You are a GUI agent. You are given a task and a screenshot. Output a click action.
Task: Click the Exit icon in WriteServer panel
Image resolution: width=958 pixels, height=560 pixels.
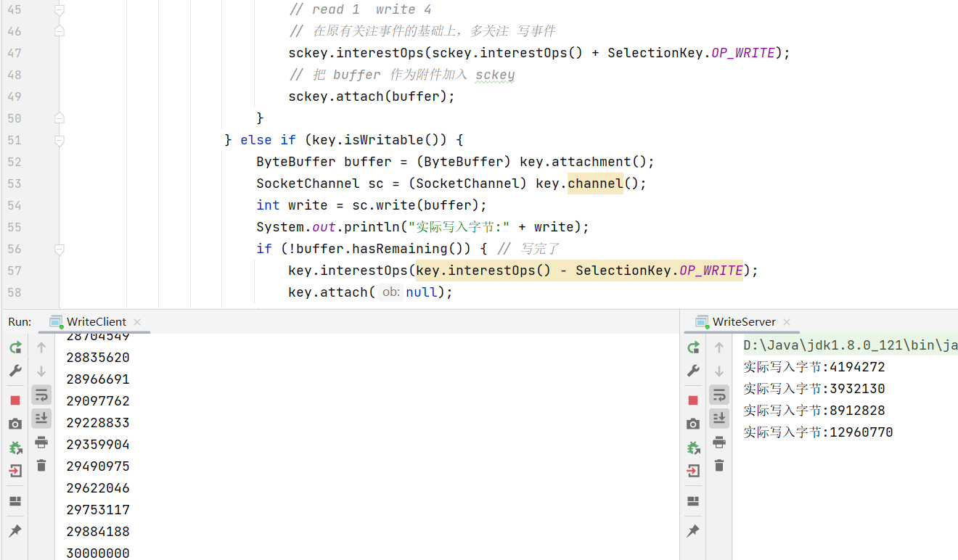pyautogui.click(x=693, y=472)
